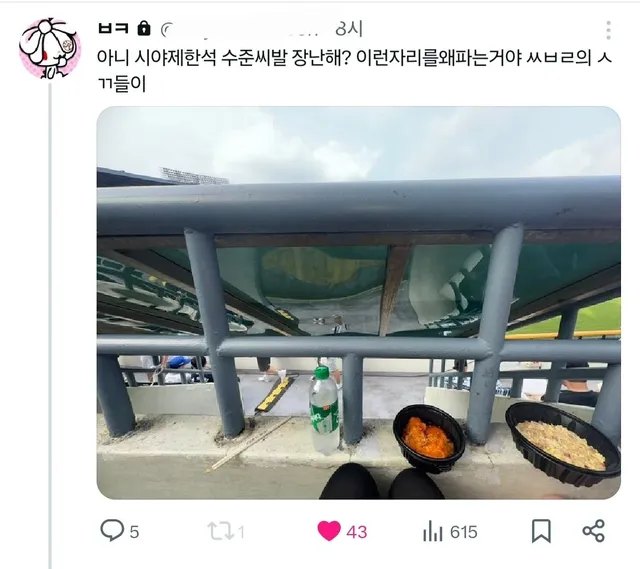Click the reply count 5

click(135, 532)
